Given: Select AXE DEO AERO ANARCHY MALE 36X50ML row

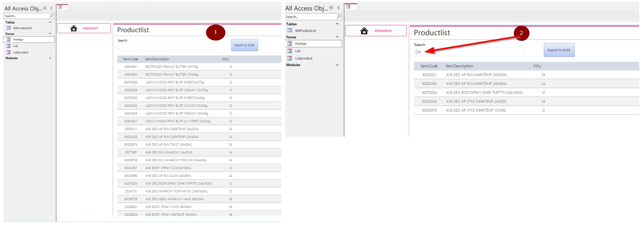Looking at the screenshot, I should click(199, 199).
